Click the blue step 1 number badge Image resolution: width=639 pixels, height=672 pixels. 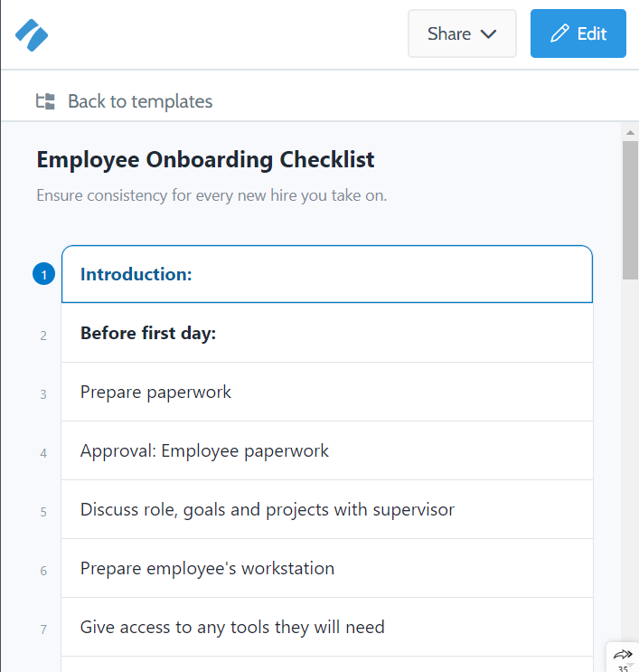pyautogui.click(x=43, y=274)
